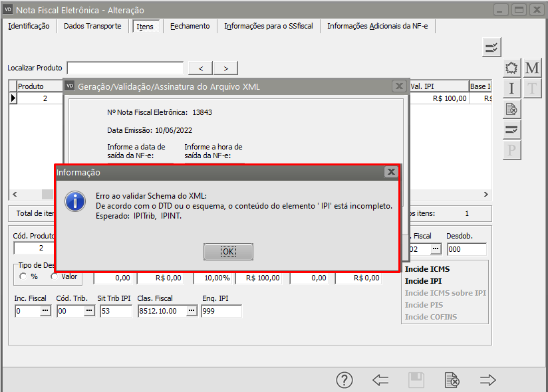Click the star-shaped seal icon
The width and height of the screenshot is (548, 392).
click(511, 68)
